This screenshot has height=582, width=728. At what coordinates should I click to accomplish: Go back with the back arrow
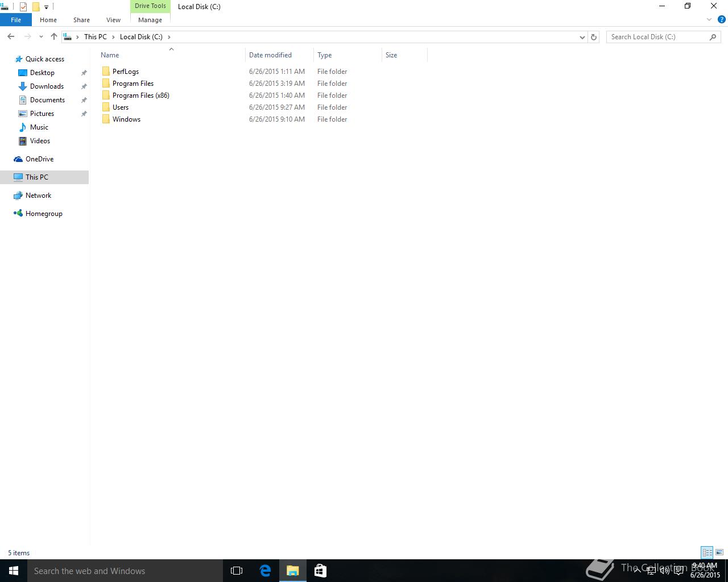coord(11,37)
